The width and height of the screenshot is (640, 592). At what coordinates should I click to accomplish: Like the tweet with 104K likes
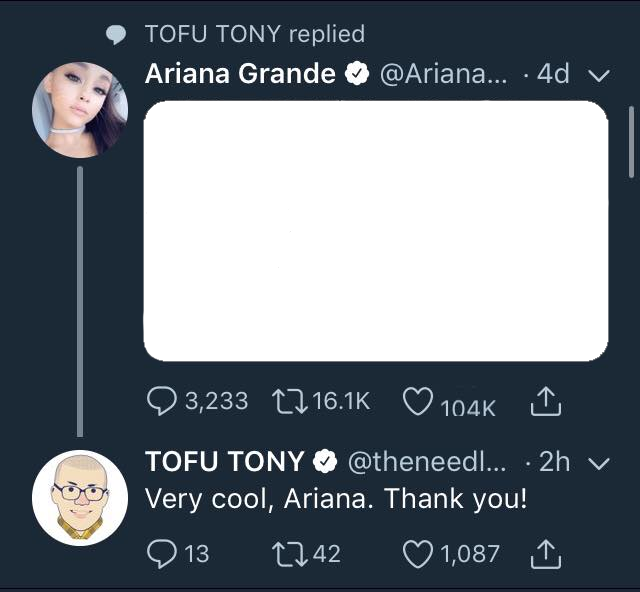click(417, 402)
